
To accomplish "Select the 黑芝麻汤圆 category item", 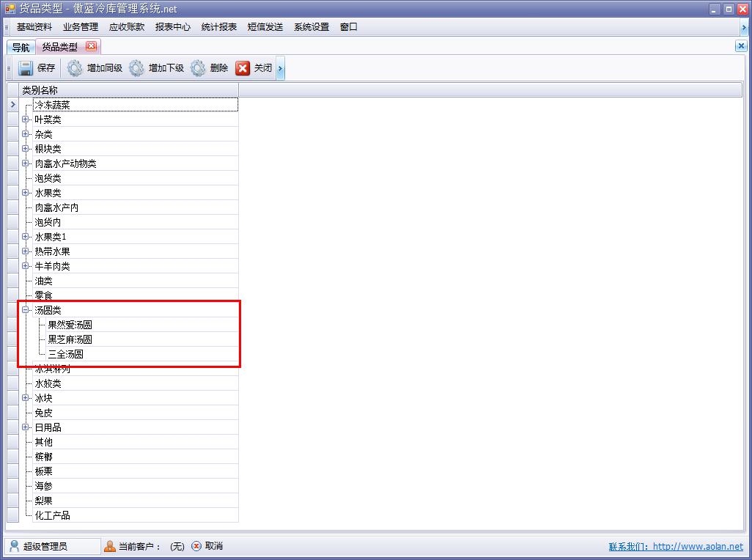I will point(70,339).
